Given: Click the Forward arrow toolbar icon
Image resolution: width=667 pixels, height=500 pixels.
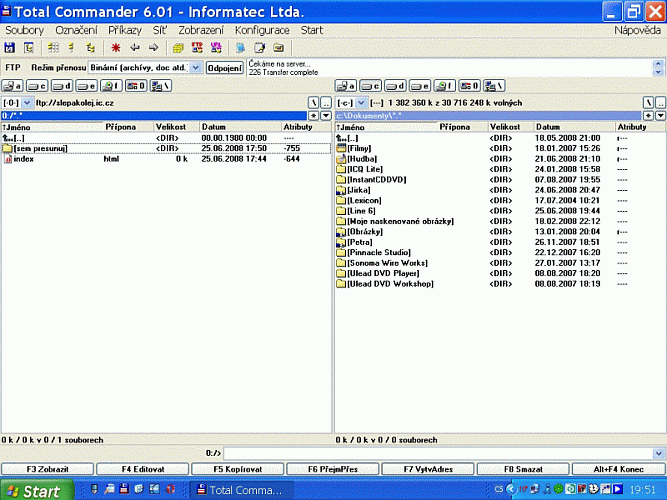Looking at the screenshot, I should (153, 47).
